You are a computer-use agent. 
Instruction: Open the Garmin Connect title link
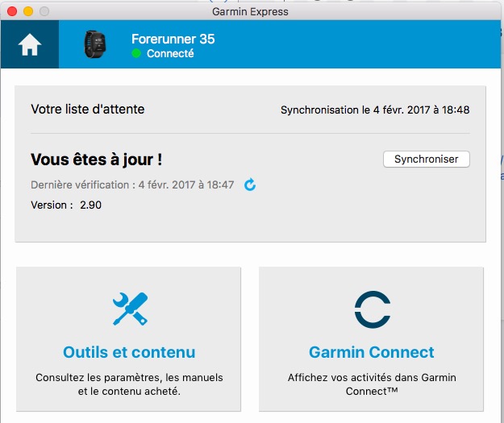pos(372,352)
